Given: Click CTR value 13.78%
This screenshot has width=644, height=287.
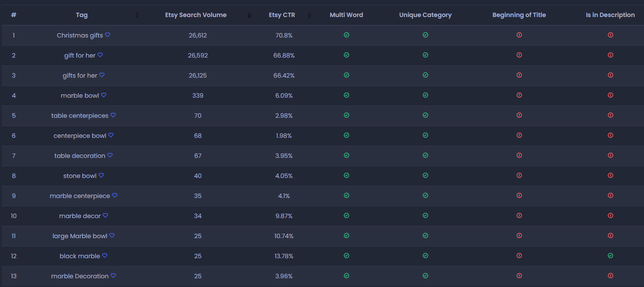Looking at the screenshot, I should tap(284, 256).
